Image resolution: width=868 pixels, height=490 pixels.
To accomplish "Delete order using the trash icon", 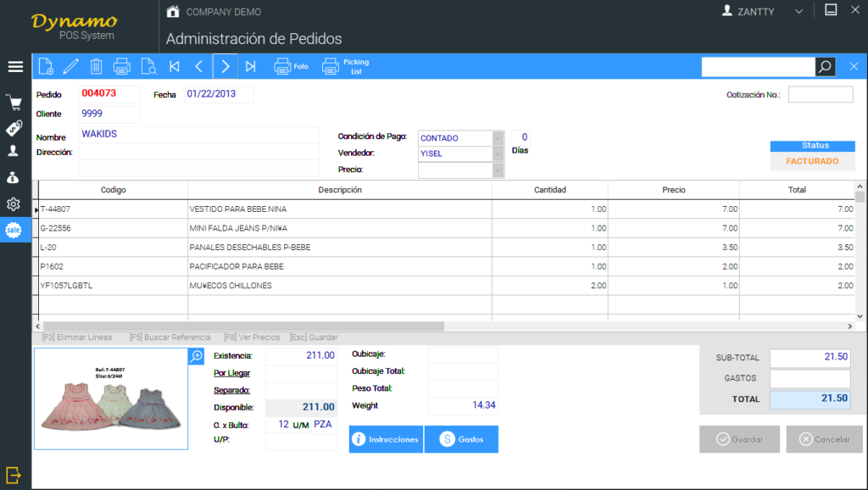I will 97,66.
